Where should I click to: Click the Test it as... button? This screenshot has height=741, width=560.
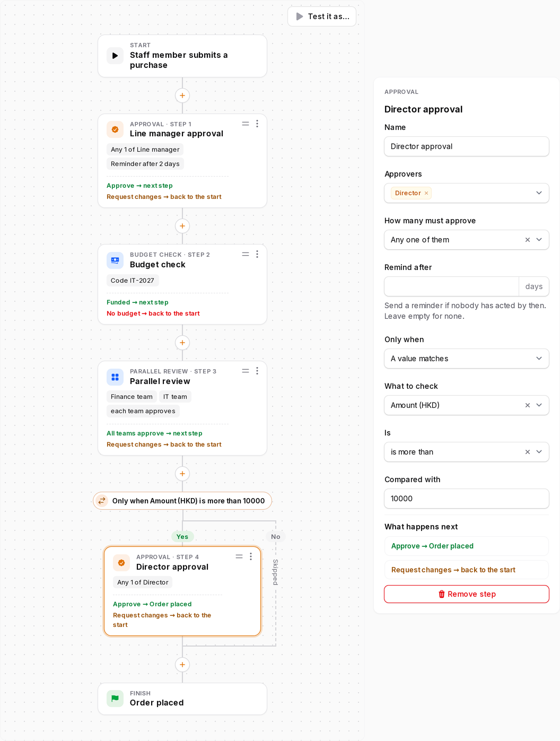(x=322, y=16)
